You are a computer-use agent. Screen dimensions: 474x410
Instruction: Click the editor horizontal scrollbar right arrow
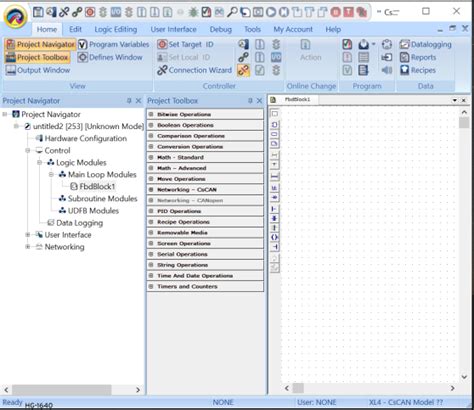tap(452, 388)
